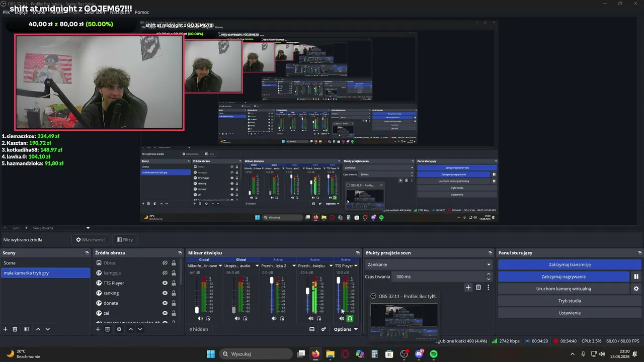644x362 pixels.
Task: Add a scene transition with the plus
Action: (x=468, y=288)
